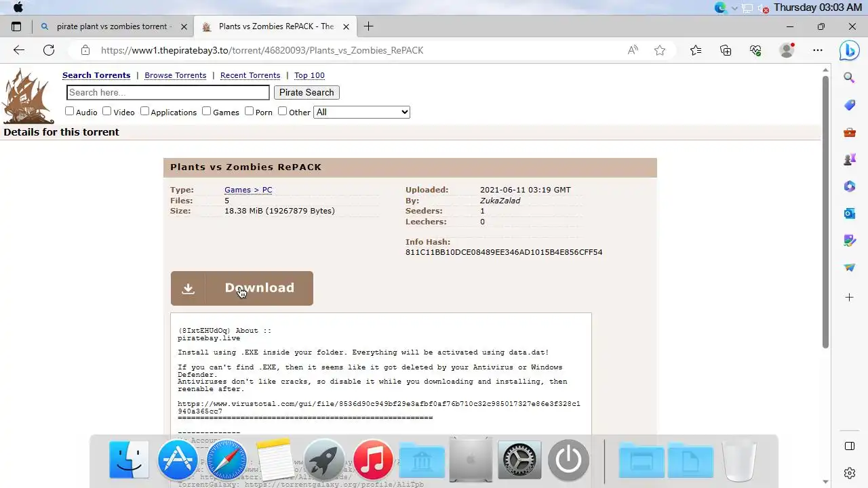868x488 pixels.
Task: Open Safari compass in the dock
Action: pos(226,460)
